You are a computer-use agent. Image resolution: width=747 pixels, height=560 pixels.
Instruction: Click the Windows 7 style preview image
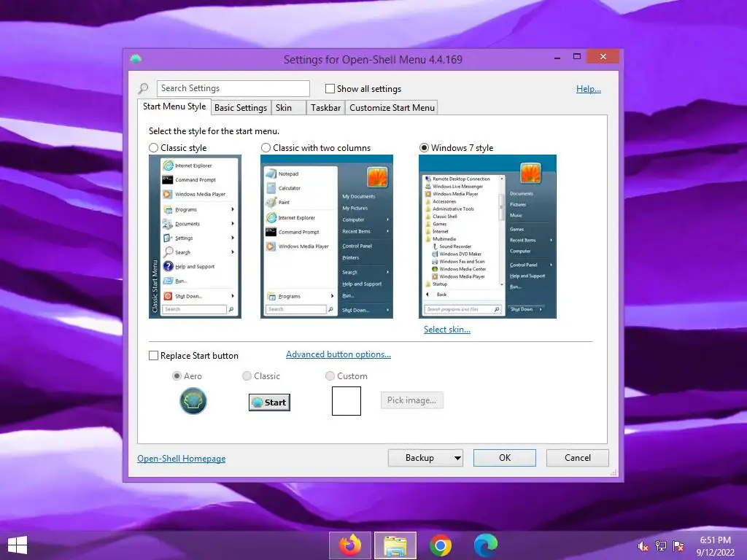click(487, 236)
